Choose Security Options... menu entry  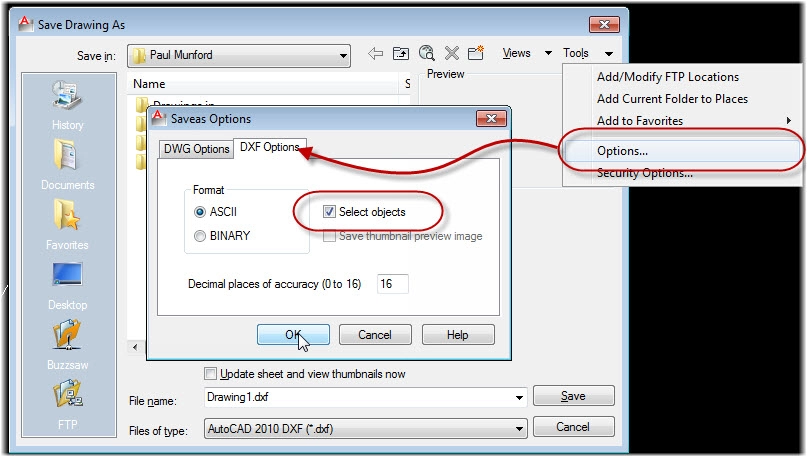(644, 173)
